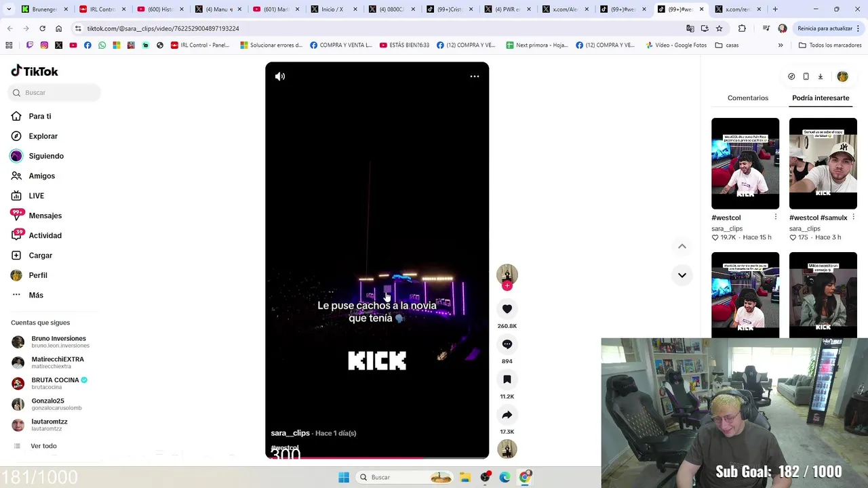Open options for the #westcol suggested video
The image size is (868, 488).
click(x=775, y=218)
